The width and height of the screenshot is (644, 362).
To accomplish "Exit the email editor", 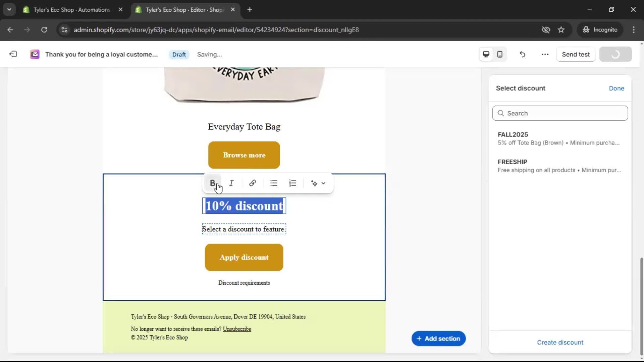I will coord(13,54).
